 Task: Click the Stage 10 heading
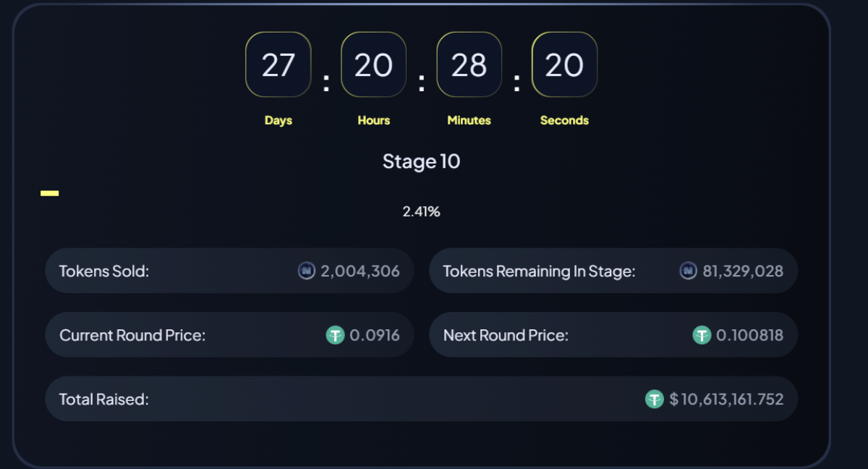(421, 161)
